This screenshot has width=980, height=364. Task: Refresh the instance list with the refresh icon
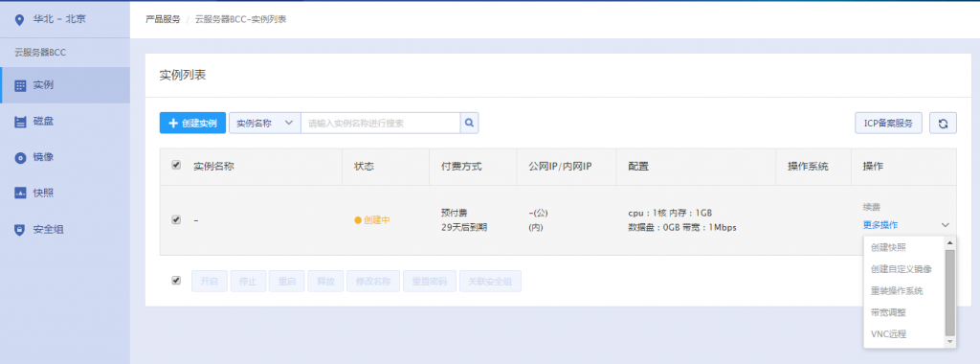(943, 124)
